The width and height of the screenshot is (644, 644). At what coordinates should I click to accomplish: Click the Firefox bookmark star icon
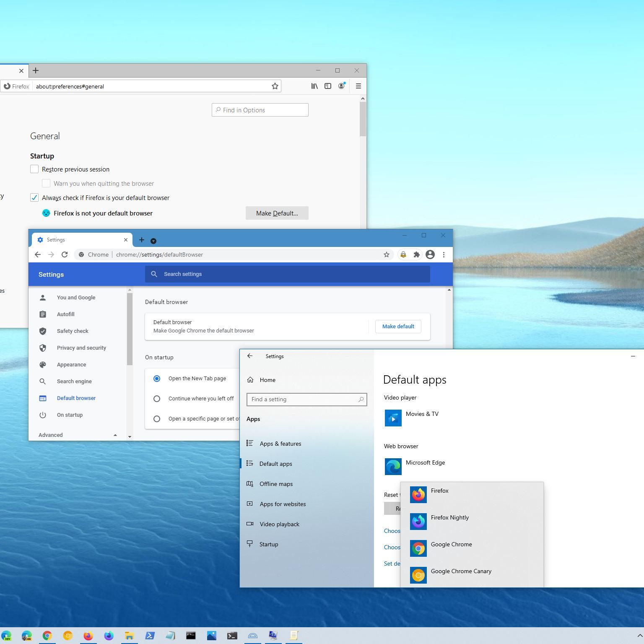275,86
